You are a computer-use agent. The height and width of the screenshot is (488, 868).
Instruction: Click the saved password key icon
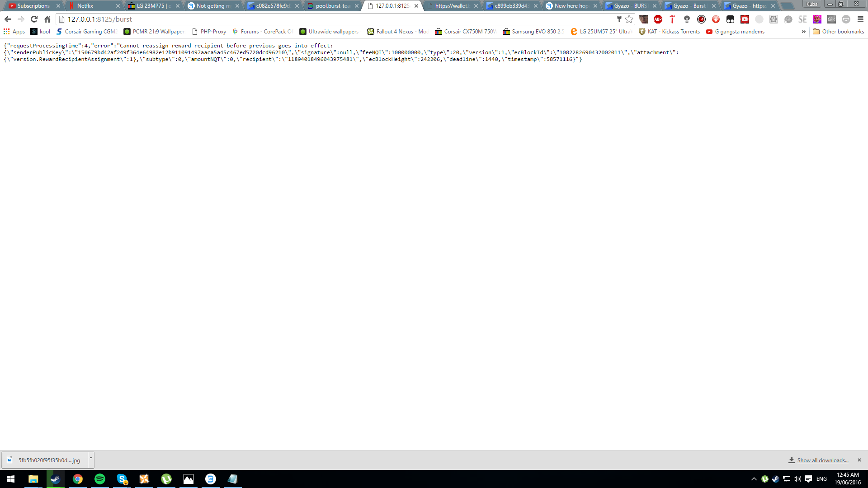[x=619, y=19]
